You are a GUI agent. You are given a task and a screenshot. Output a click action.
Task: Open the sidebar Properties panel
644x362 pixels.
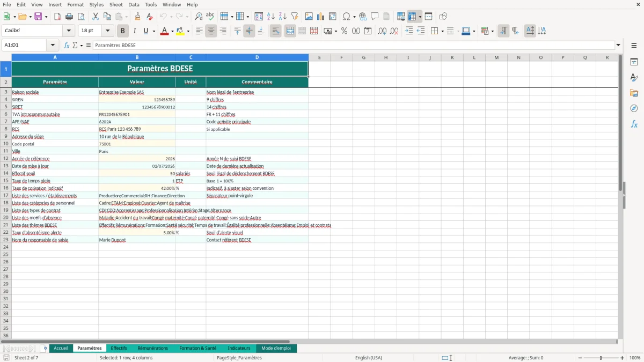coord(634,62)
